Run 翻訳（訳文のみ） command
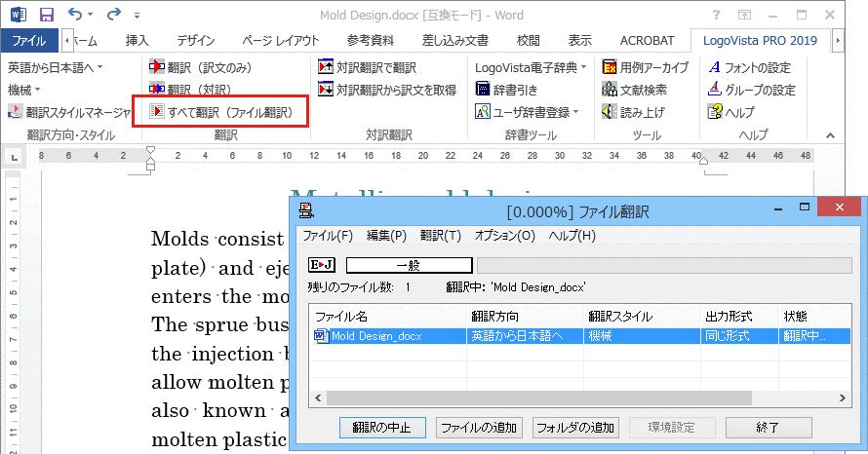Viewport: 868px width, 454px height. tap(200, 67)
